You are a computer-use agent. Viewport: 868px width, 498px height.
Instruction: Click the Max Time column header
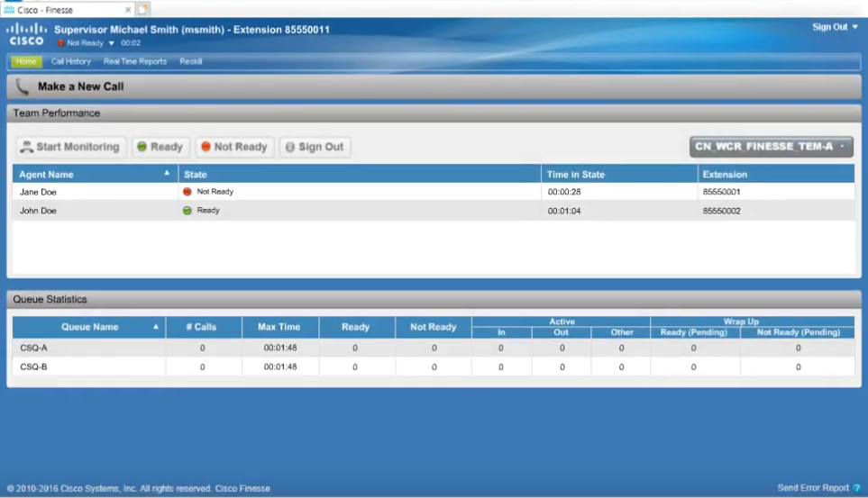point(280,327)
